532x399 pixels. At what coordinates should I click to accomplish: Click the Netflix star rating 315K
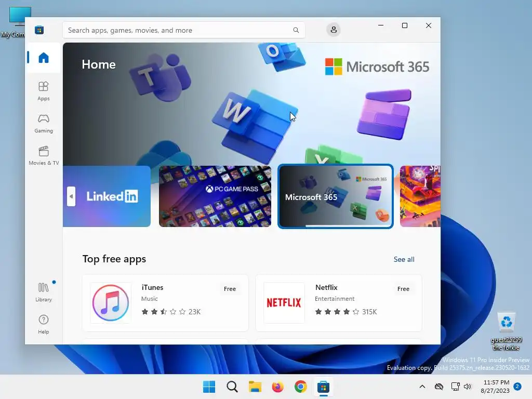point(345,312)
